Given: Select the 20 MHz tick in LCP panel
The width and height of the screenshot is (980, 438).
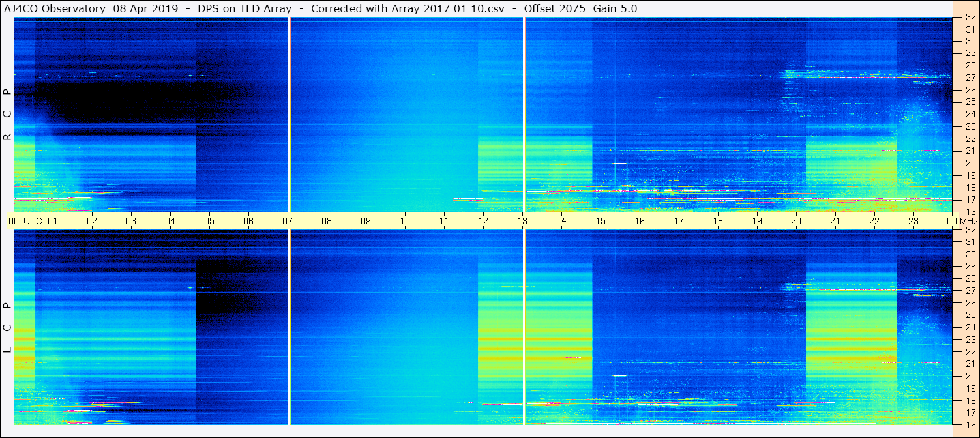Looking at the screenshot, I should click(x=970, y=376).
